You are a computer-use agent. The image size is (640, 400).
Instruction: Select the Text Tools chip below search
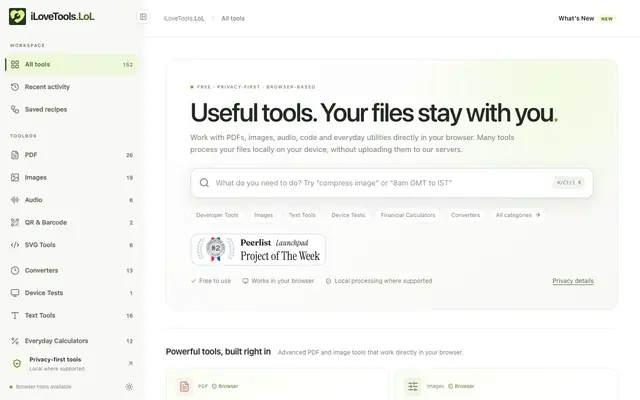click(302, 215)
